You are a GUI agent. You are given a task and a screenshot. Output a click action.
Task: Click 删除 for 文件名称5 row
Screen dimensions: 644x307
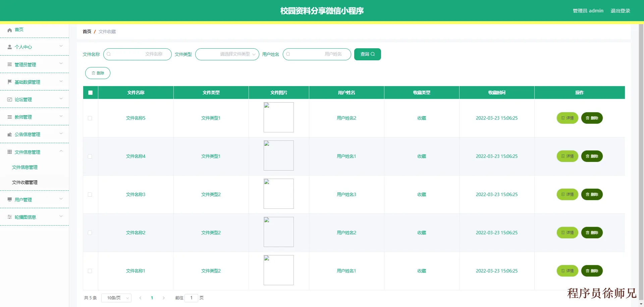592,118
